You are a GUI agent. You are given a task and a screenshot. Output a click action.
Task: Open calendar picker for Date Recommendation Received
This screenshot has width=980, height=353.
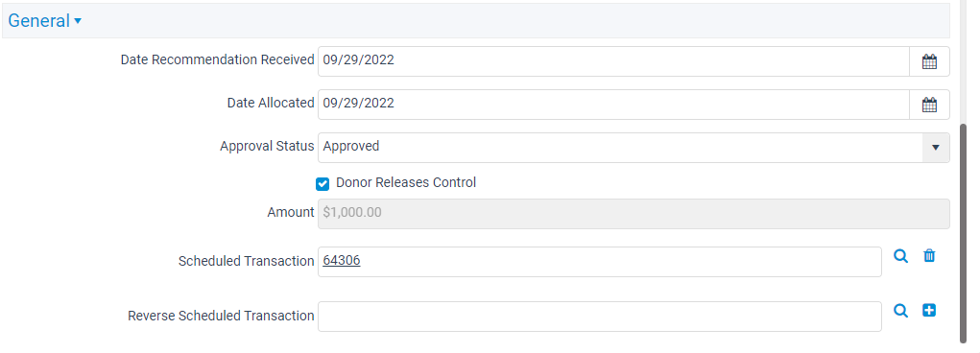click(929, 61)
